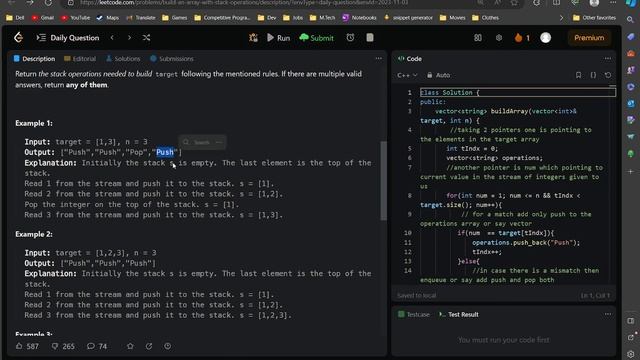Image resolution: width=640 pixels, height=360 pixels.
Task: Open the YouTube bookmark
Action: click(x=76, y=18)
